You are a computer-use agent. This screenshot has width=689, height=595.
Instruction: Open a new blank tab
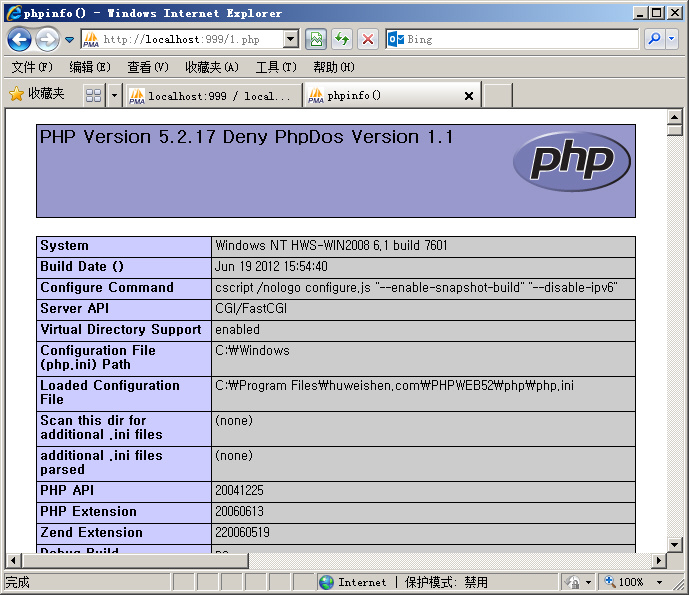[x=497, y=95]
